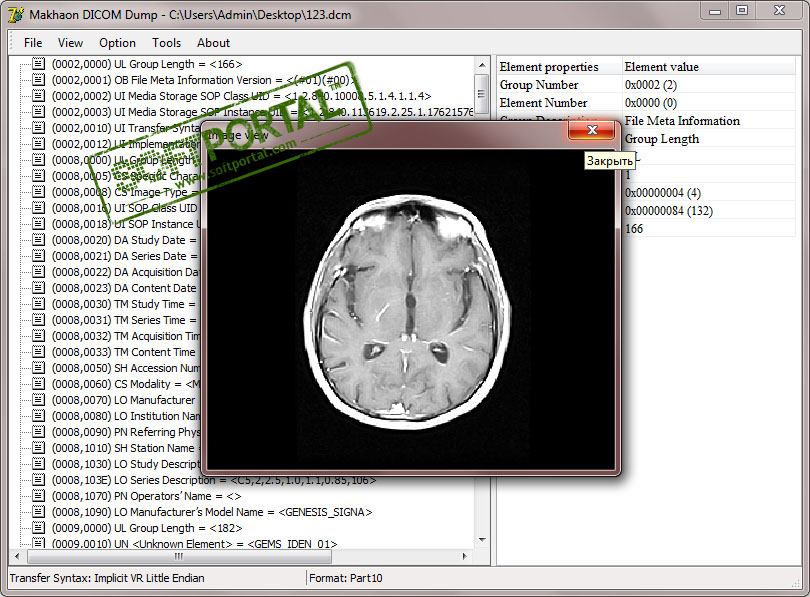Click the icon beside (0008,103E) LO Series Description
Viewport: 810px width, 597px height.
(x=38, y=480)
